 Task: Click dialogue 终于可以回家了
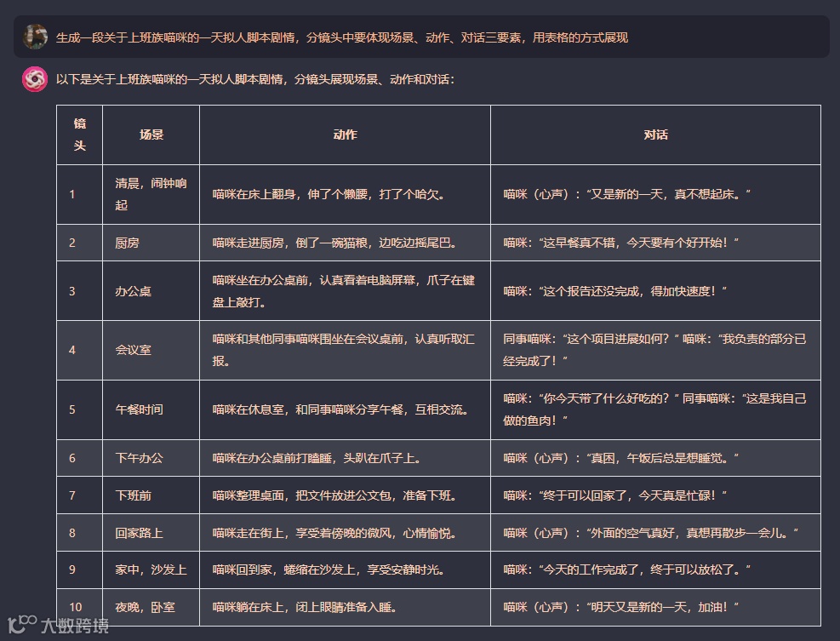655,495
